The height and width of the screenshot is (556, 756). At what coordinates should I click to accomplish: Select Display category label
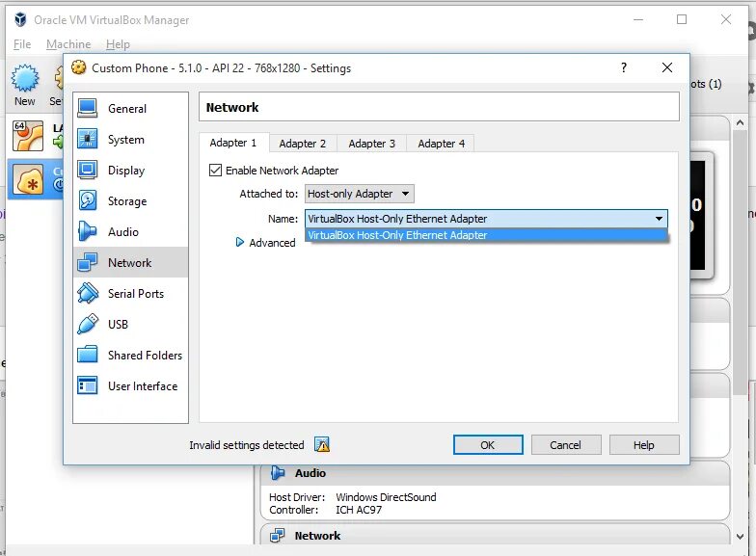click(126, 171)
